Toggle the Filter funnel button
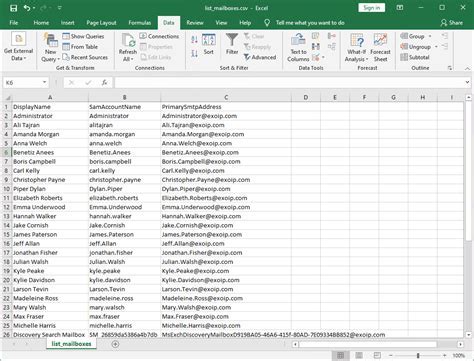 click(x=232, y=44)
